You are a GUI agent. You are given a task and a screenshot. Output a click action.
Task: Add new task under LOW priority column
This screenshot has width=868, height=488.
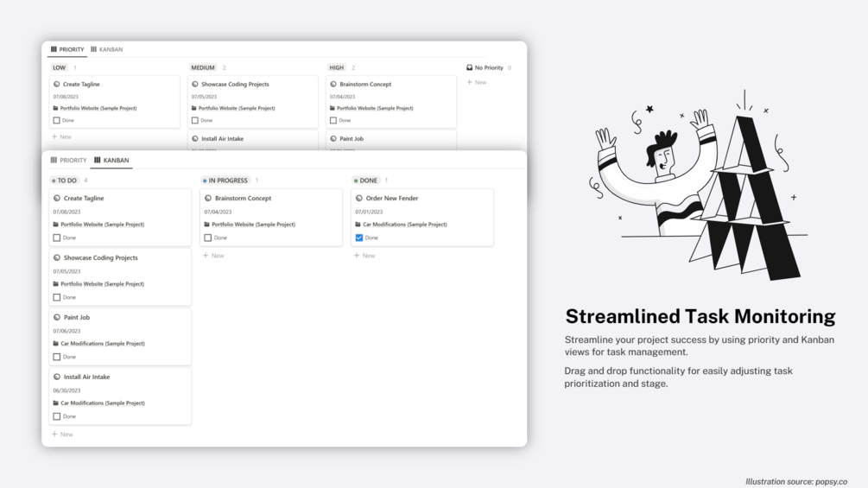[x=62, y=136]
